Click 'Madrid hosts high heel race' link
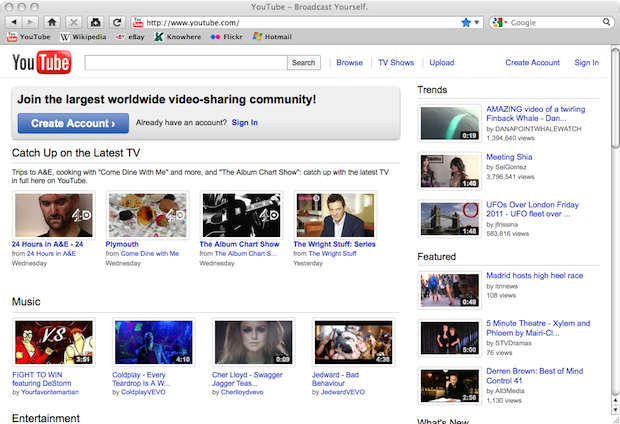Viewport: 620px width, 424px height. click(x=535, y=276)
